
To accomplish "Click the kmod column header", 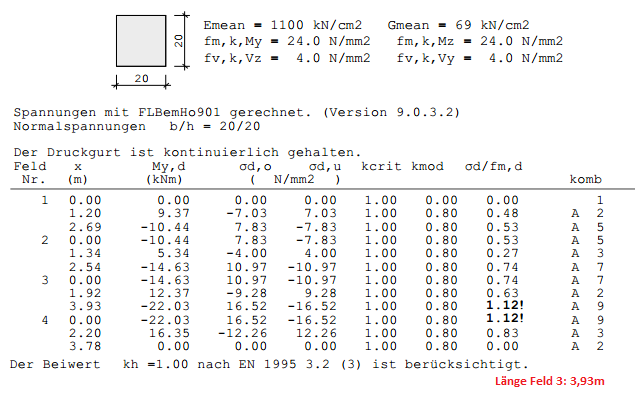I will point(427,166).
